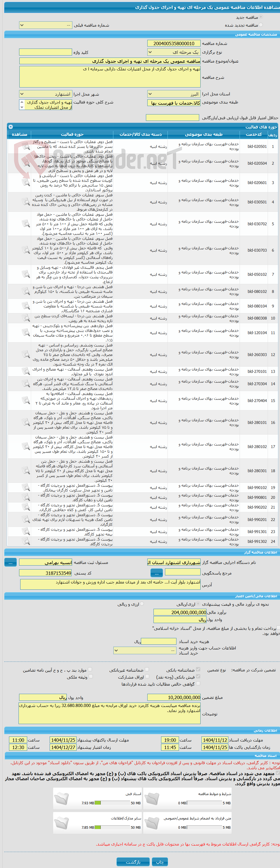Click the بازگشت back button
The height and width of the screenshot is (868, 280).
[x=133, y=862]
